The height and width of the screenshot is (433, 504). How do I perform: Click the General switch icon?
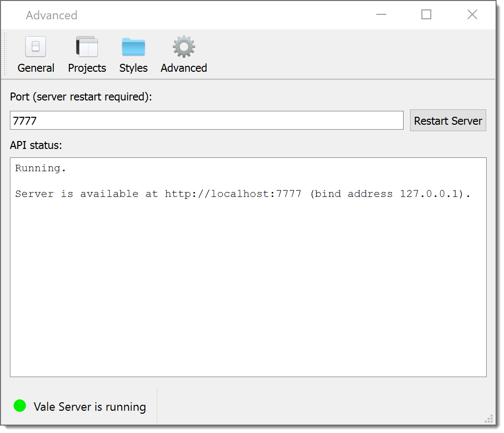click(x=36, y=47)
